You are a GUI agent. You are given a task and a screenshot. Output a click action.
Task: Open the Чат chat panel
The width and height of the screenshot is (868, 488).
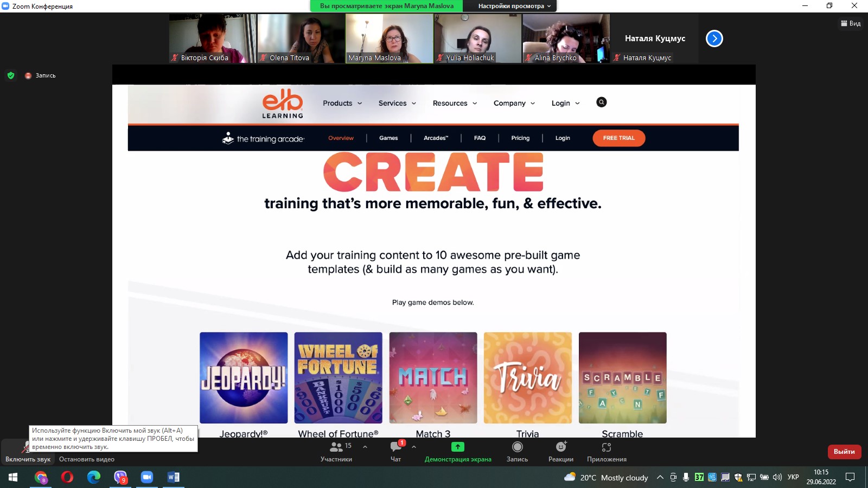coord(396,452)
